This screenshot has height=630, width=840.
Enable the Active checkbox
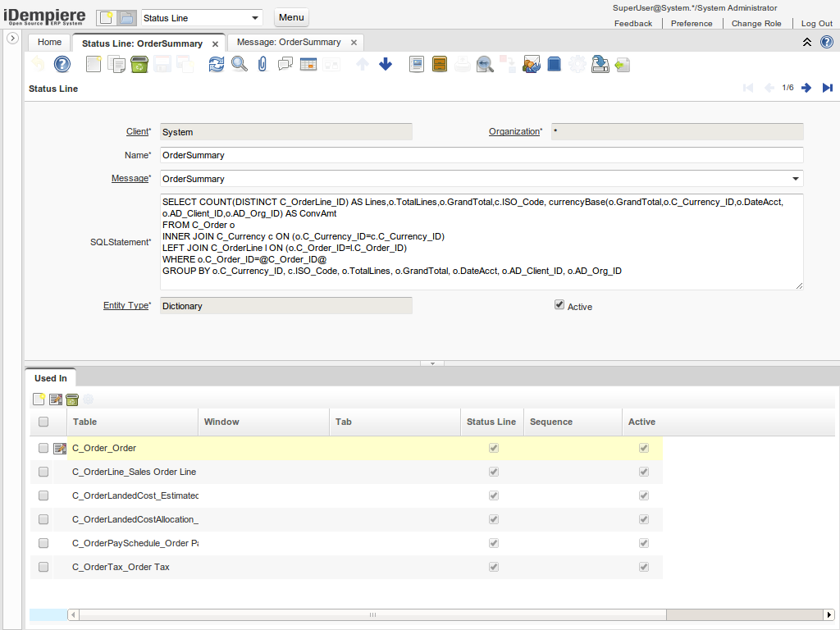[559, 304]
